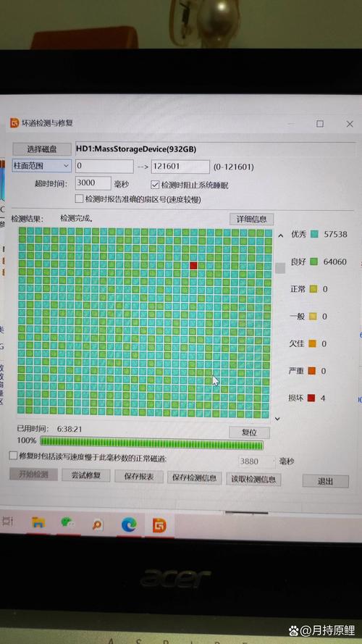Open File Explorer from the taskbar

[38, 523]
